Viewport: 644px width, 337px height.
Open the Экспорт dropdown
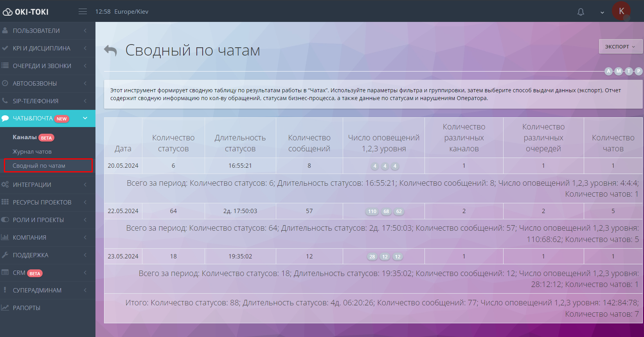(621, 47)
